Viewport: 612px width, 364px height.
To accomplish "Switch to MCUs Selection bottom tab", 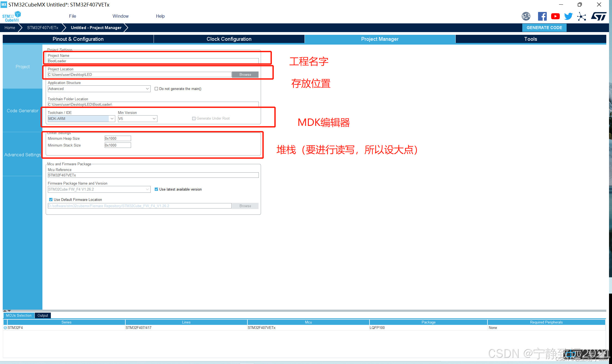I will (19, 315).
